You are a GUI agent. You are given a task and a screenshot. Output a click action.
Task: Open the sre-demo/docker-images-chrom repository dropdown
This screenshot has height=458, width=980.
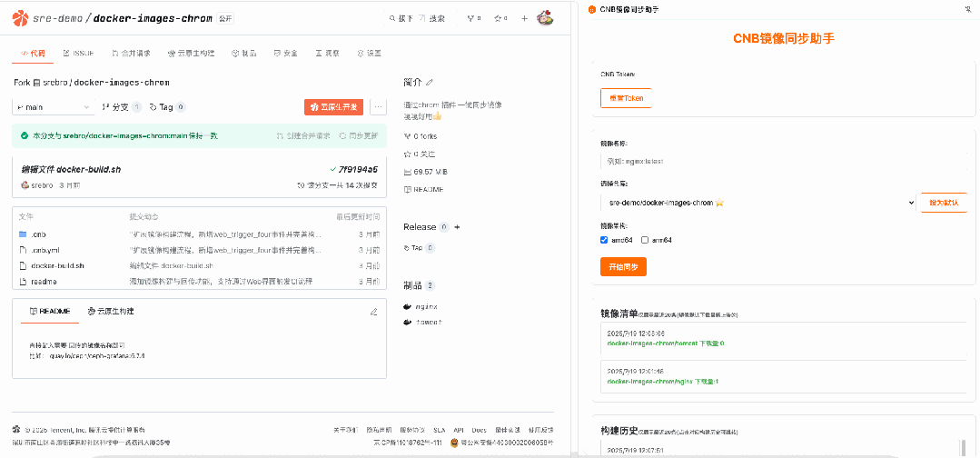(758, 203)
